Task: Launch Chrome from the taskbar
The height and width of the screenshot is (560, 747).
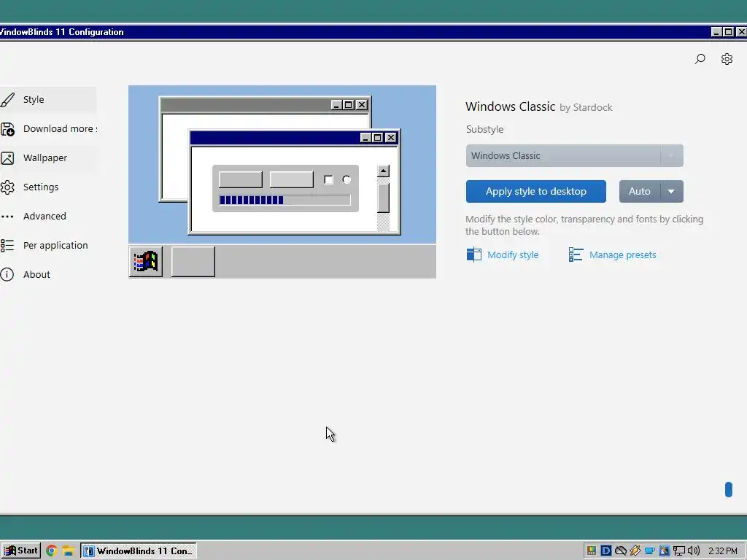Action: tap(52, 551)
